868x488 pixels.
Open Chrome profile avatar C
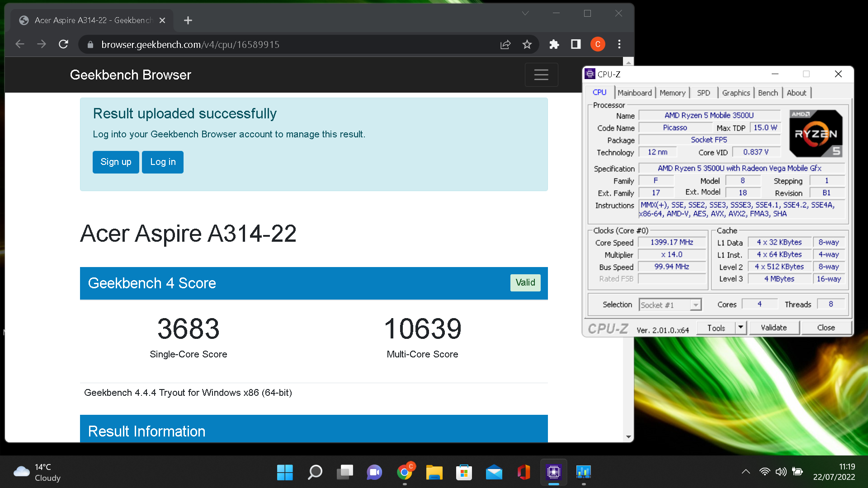click(x=598, y=44)
